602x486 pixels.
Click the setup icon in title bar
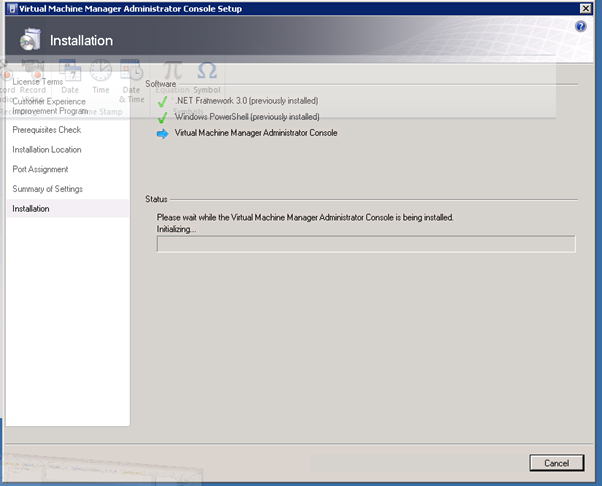tap(12, 8)
